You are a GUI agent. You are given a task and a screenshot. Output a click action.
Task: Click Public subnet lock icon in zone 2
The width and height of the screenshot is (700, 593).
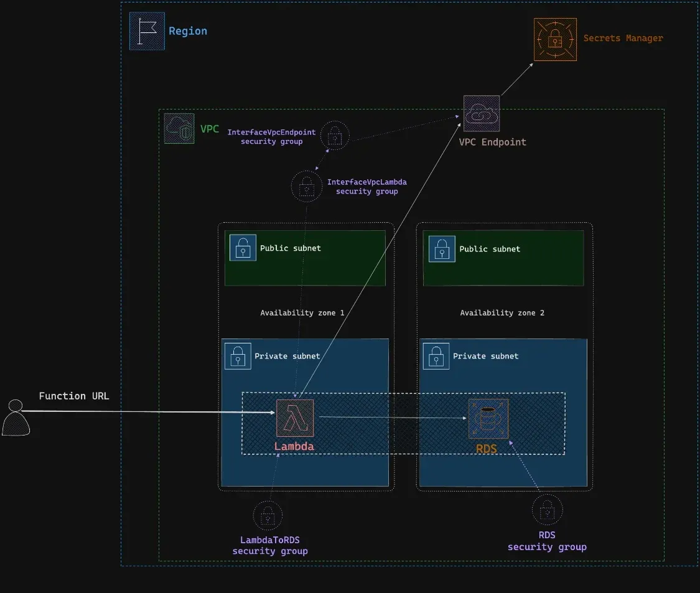point(442,248)
